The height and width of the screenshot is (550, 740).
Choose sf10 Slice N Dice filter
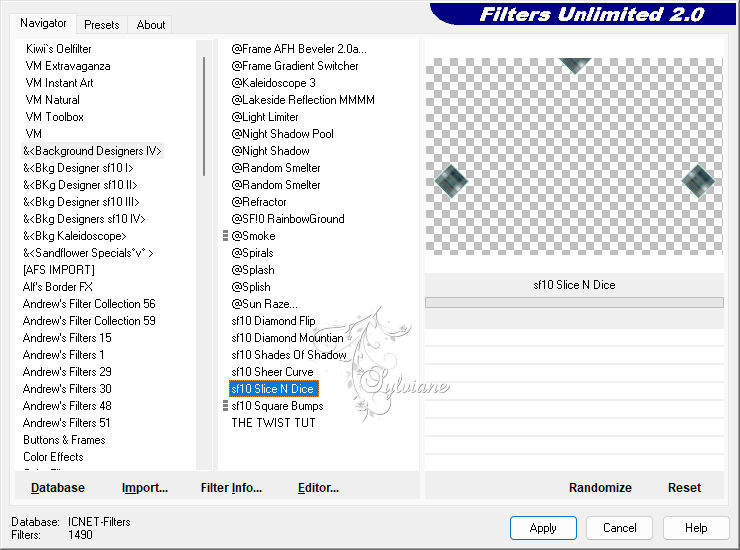[x=274, y=389]
